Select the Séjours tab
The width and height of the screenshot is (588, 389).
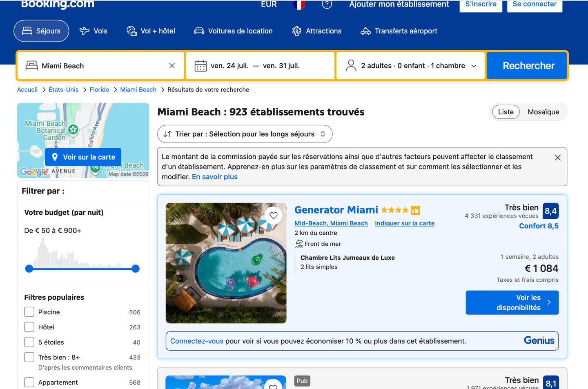(x=41, y=31)
